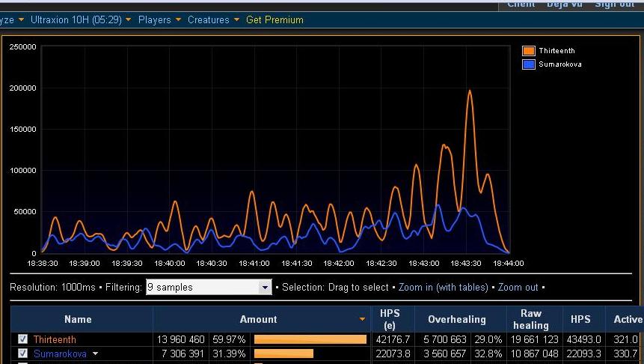
Task: Open the Deja vu menu item
Action: click(564, 4)
